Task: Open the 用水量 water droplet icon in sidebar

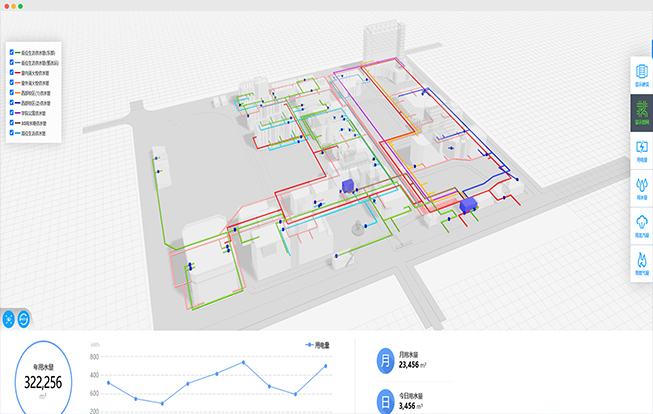Action: (641, 188)
